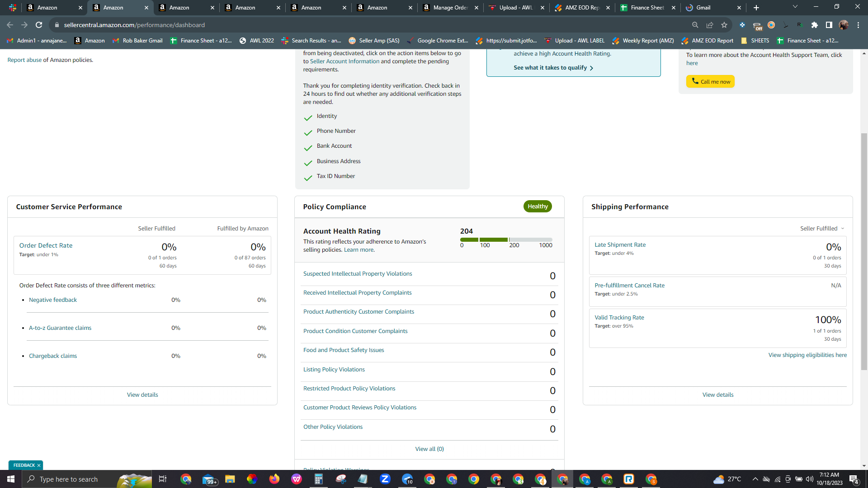Expand See what it takes to qualify
This screenshot has height=488, width=868.
coord(553,68)
